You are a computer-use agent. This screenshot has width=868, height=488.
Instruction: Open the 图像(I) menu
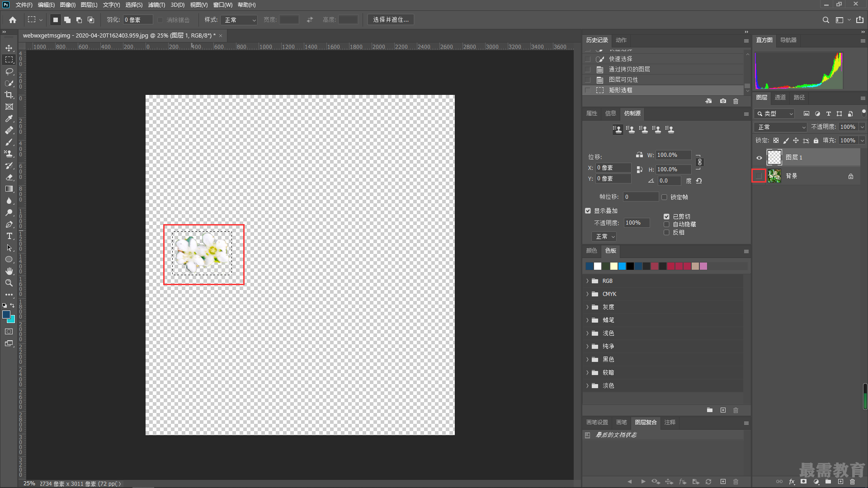[68, 5]
